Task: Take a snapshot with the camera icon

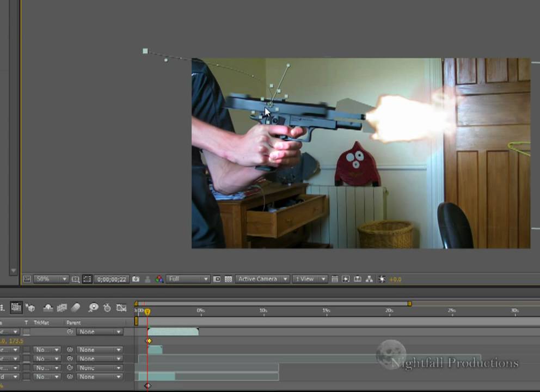Action: (x=136, y=279)
